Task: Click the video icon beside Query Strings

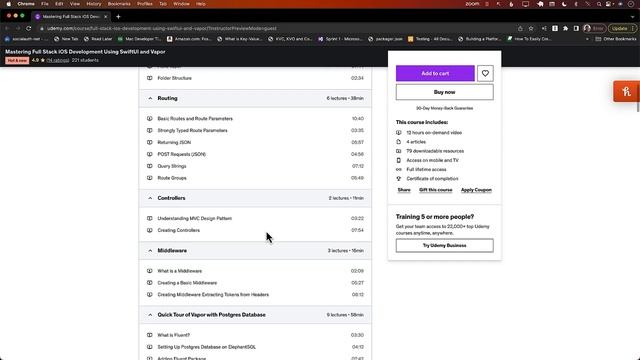Action: point(150,166)
